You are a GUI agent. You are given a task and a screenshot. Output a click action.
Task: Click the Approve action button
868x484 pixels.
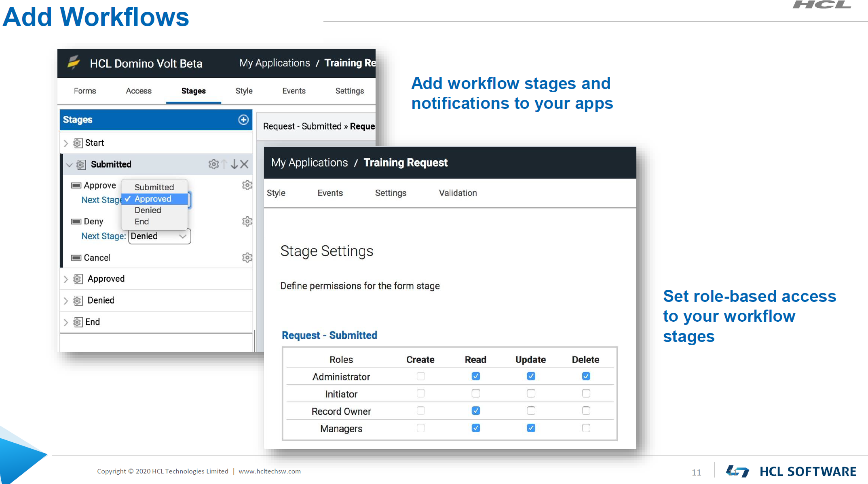[100, 185]
